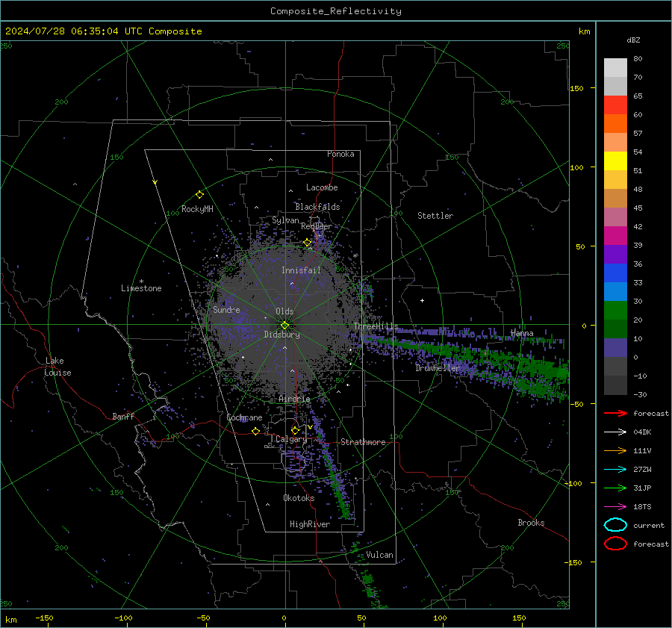Click the 2024/07/28 06:35:04 UTC timestamp
This screenshot has width=672, height=628.
(103, 31)
